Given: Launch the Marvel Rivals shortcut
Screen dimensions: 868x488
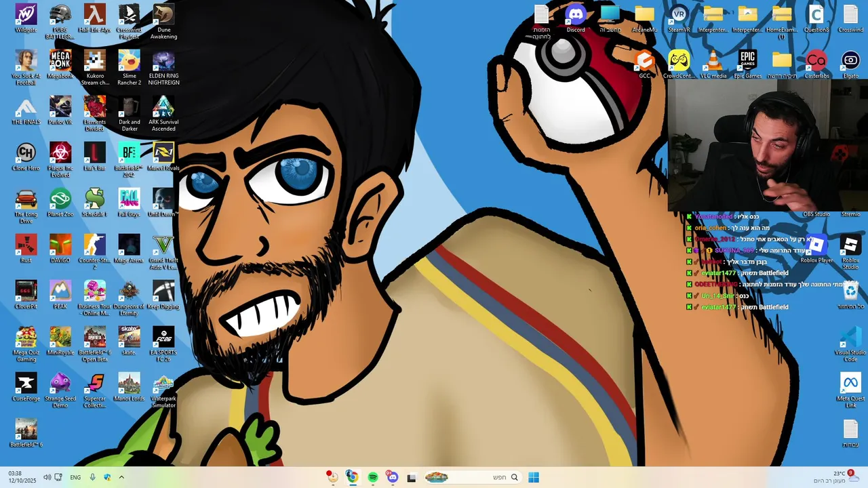Looking at the screenshot, I should (x=163, y=157).
